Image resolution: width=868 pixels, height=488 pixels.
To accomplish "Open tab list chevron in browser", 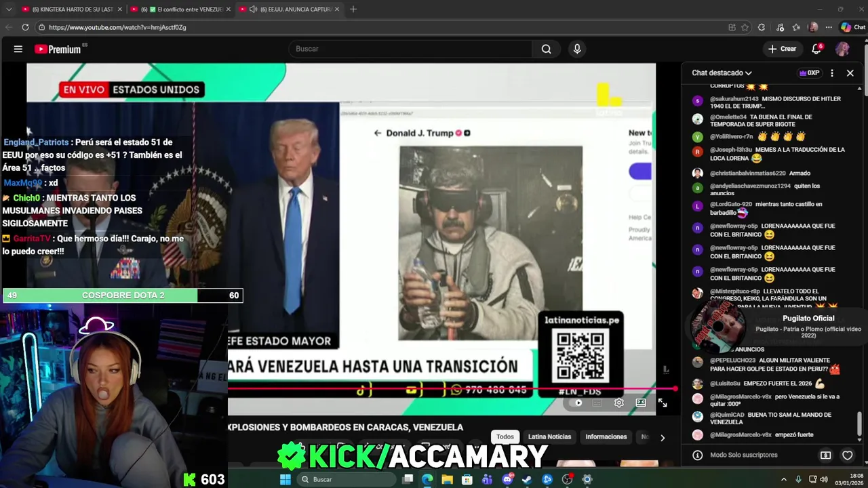I will pos(8,9).
